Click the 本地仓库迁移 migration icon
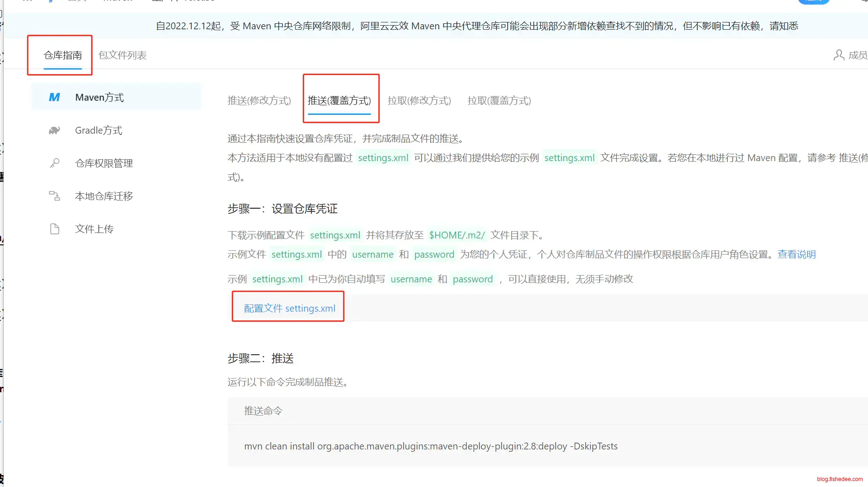This screenshot has width=868, height=487. point(55,196)
